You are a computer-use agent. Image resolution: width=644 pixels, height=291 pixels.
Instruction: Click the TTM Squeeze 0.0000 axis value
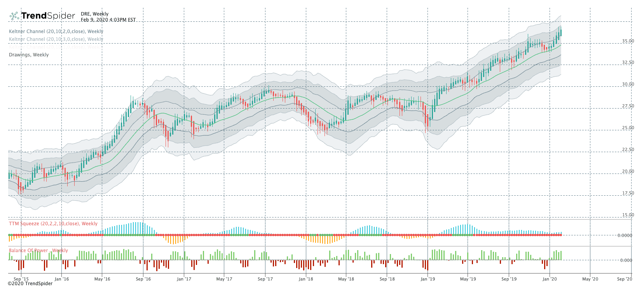[x=625, y=235]
